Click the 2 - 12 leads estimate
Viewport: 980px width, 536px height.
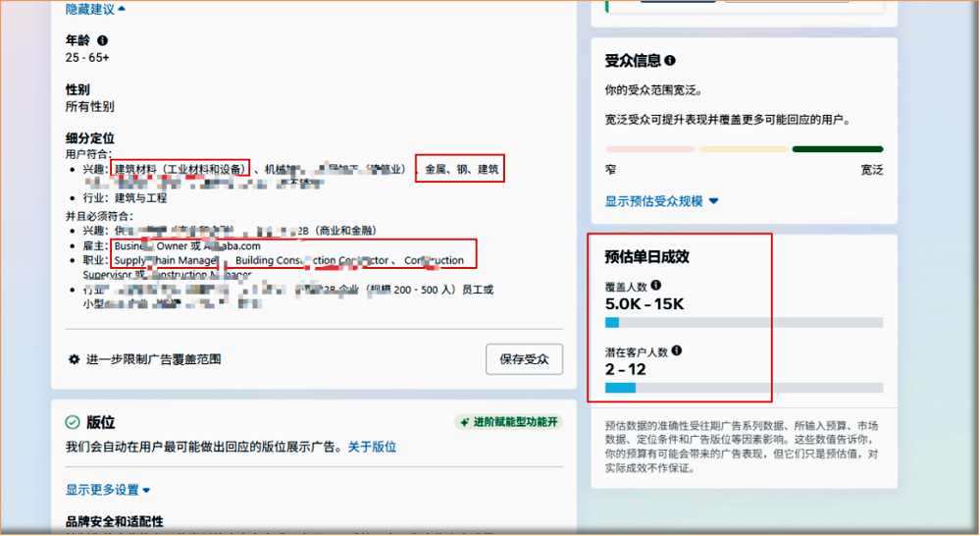pyautogui.click(x=626, y=370)
